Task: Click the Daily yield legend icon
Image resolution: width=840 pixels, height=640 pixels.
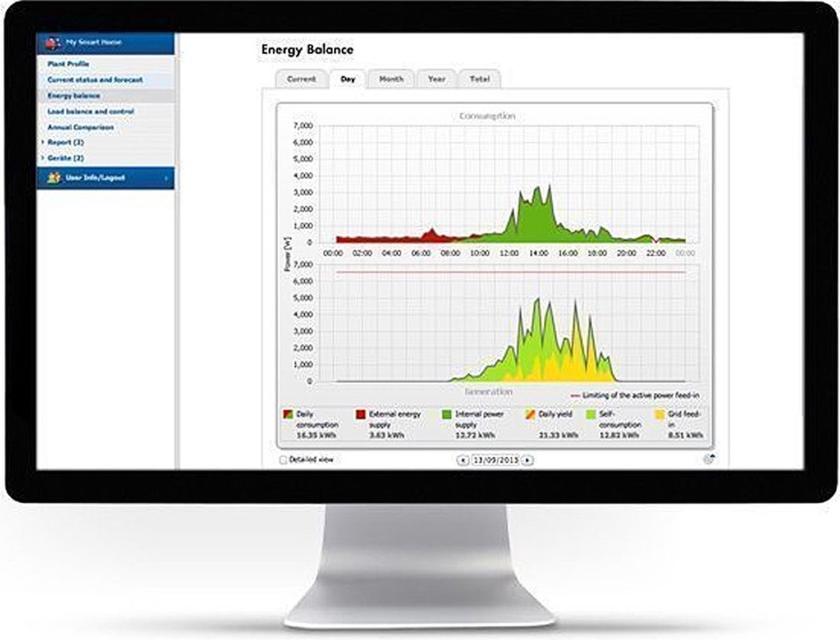Action: [x=529, y=415]
